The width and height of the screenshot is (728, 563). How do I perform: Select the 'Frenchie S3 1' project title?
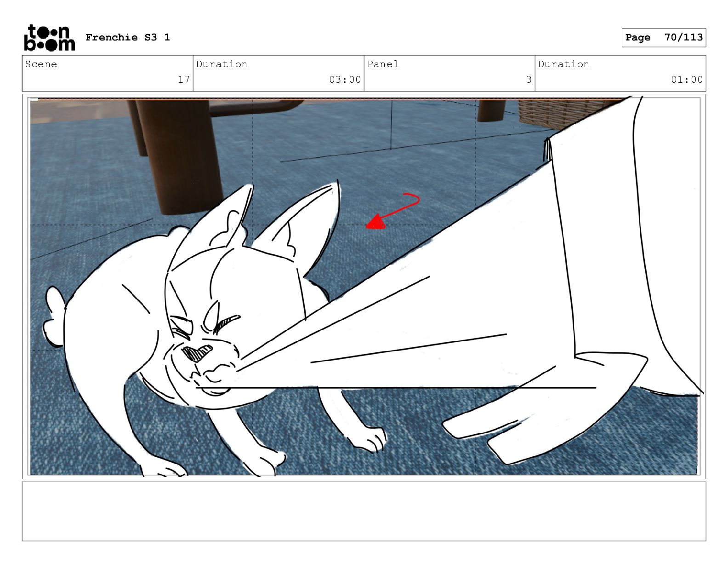(128, 37)
